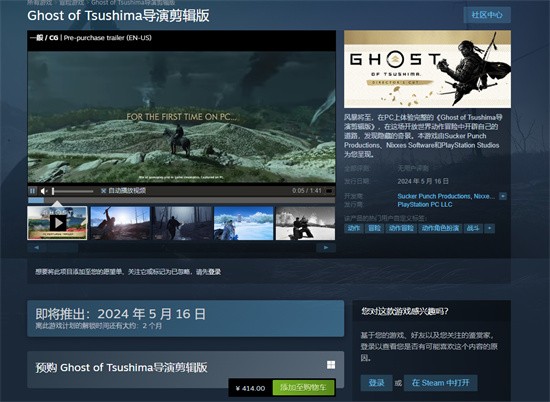Open the PlayStation PC LLC publisher link
Viewport: 550px width, 402px height.
(425, 205)
